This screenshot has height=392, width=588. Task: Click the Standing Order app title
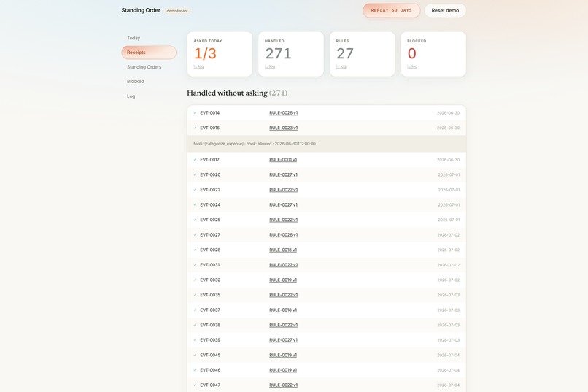pyautogui.click(x=141, y=10)
